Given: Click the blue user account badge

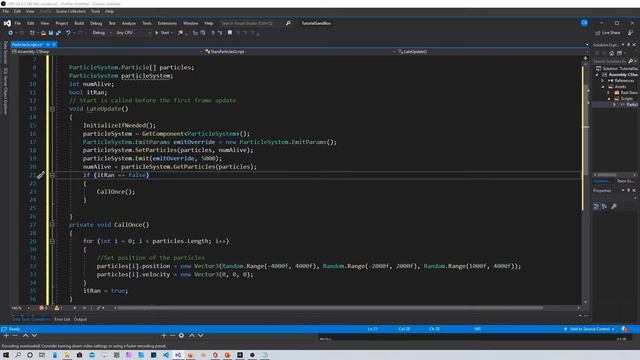Looking at the screenshot, I should click(x=584, y=23).
